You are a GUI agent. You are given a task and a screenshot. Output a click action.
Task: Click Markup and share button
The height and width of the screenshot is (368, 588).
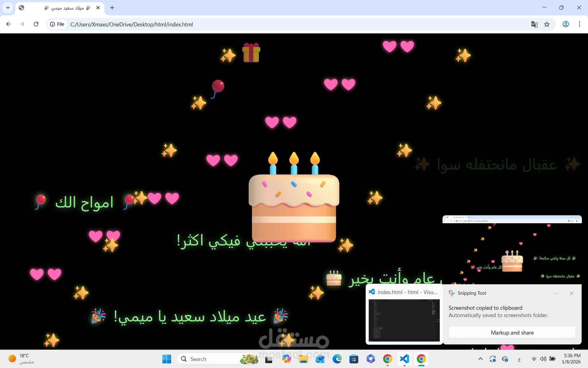pos(512,332)
